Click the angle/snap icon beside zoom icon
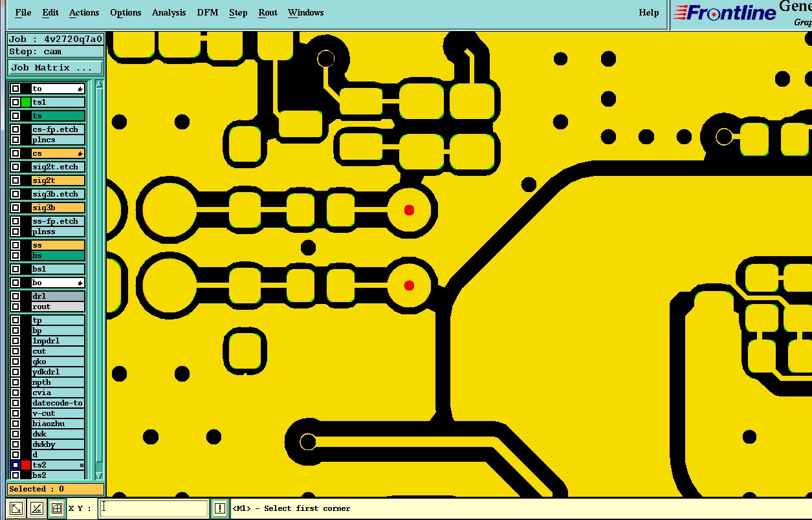 click(37, 508)
